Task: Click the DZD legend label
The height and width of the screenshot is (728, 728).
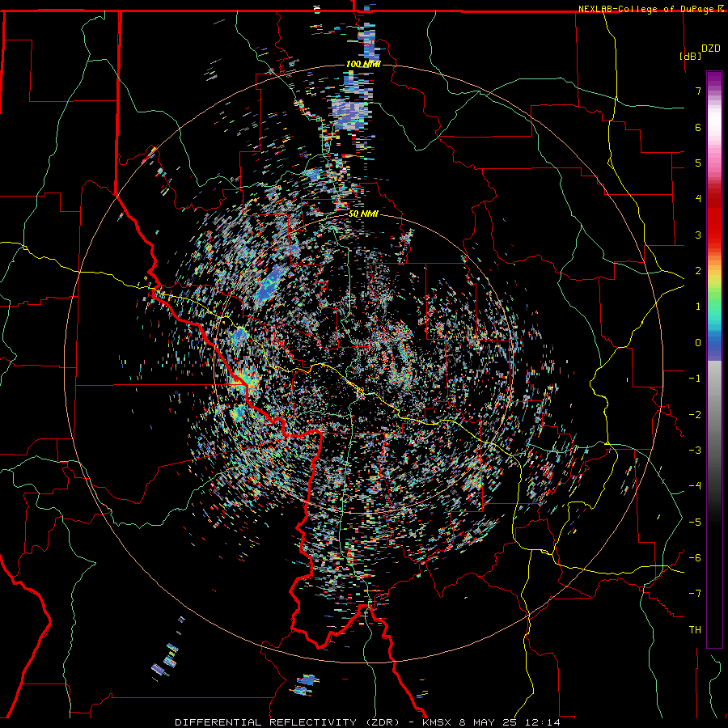Action: 711,49
